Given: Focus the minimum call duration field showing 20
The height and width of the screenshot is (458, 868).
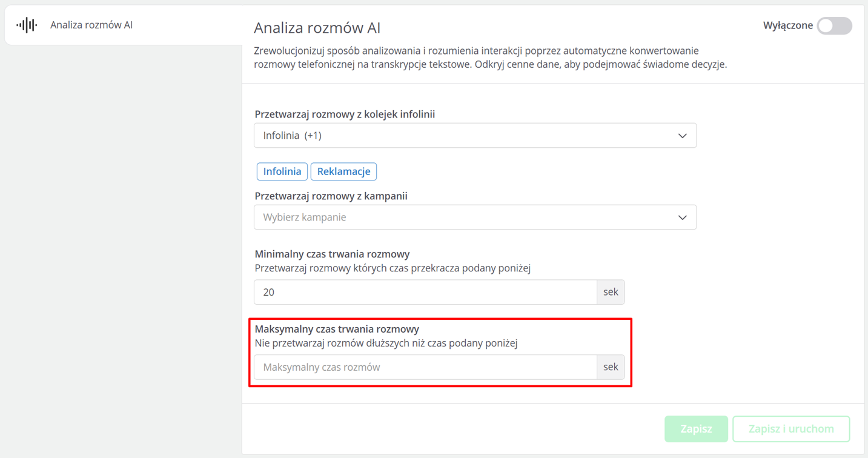Looking at the screenshot, I should coord(425,292).
